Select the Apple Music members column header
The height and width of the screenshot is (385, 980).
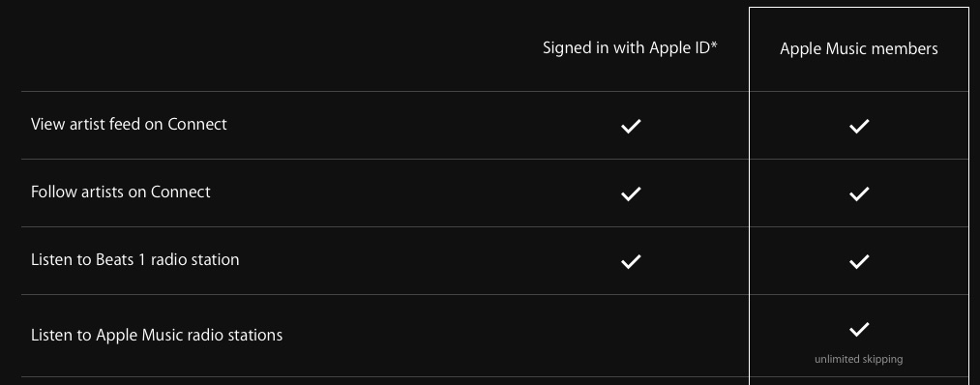pos(859,48)
